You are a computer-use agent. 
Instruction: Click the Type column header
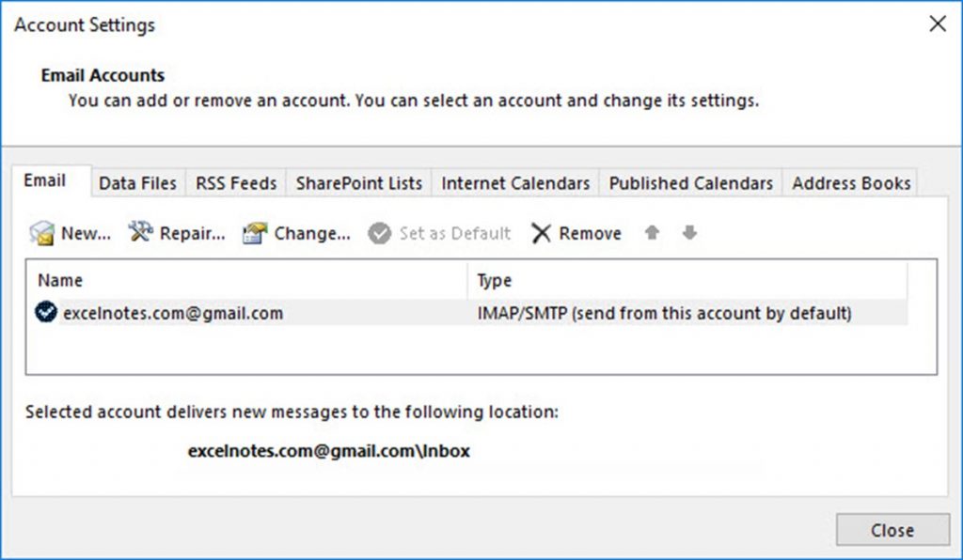(x=493, y=280)
